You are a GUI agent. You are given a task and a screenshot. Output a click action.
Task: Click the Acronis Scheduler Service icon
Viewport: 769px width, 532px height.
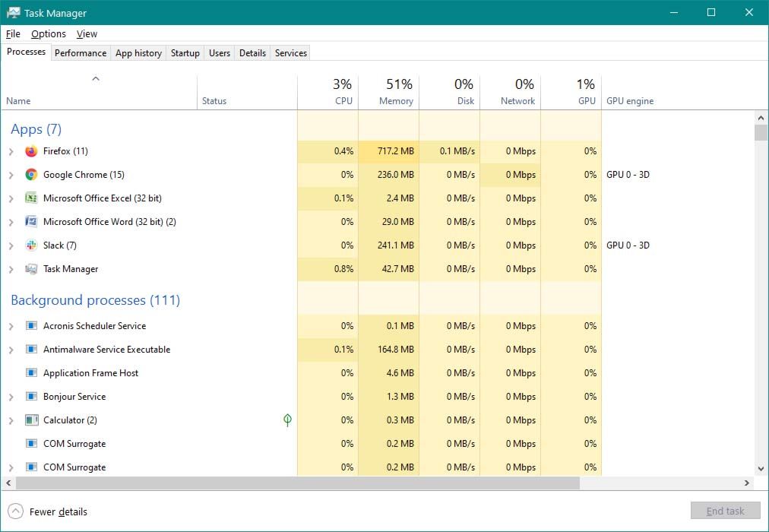[31, 325]
